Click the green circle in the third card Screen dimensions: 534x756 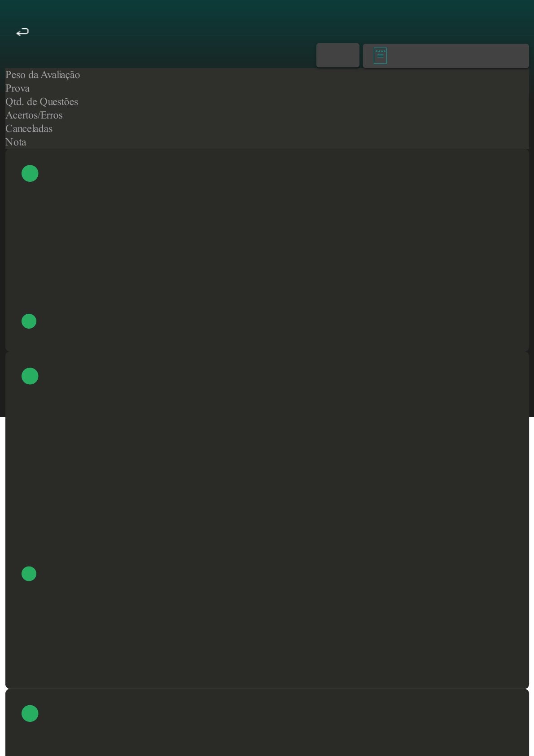(30, 713)
